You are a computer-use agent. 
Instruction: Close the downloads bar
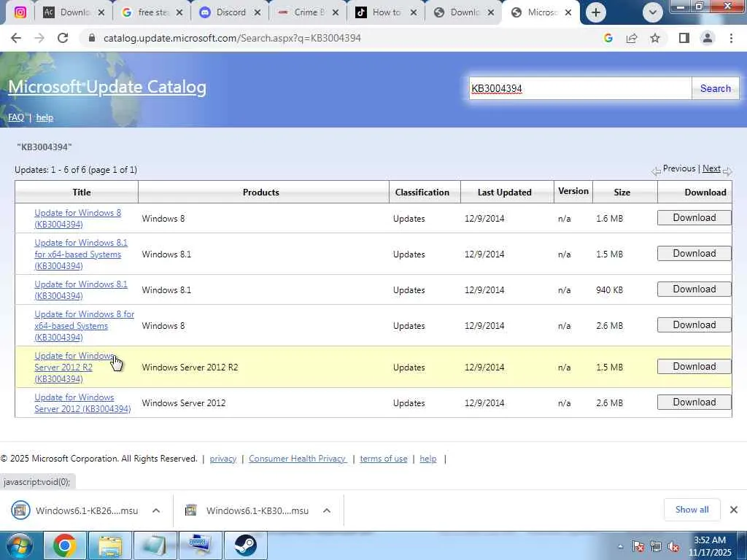(734, 510)
